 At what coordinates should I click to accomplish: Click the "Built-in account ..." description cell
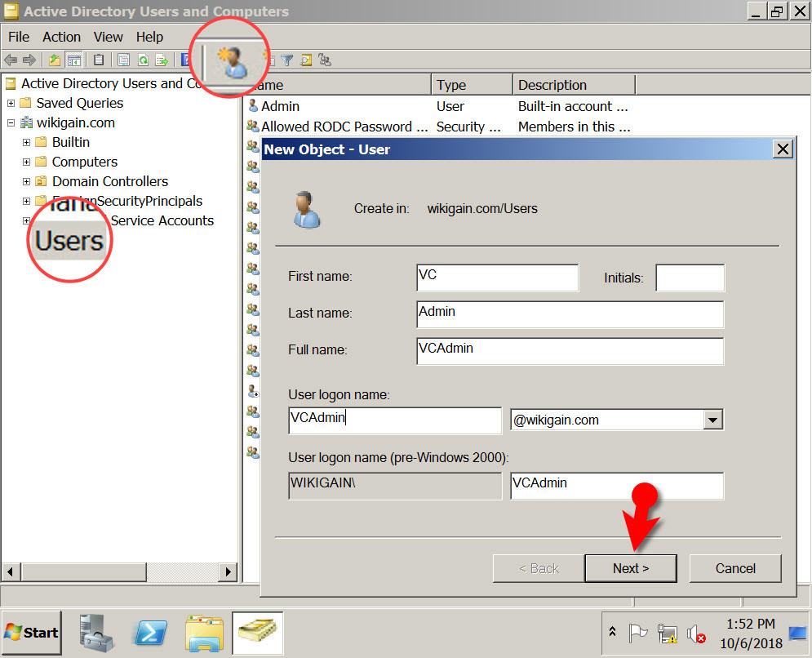573,106
